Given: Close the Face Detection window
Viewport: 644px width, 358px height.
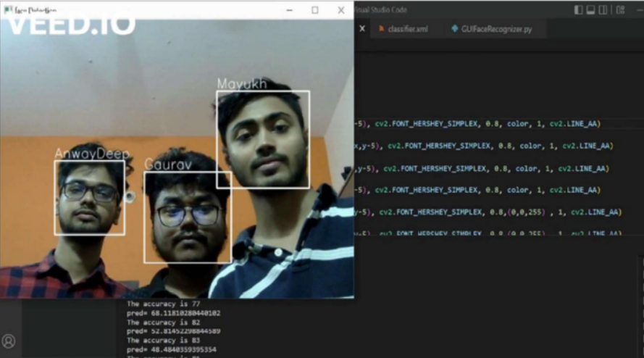Looking at the screenshot, I should point(341,10).
